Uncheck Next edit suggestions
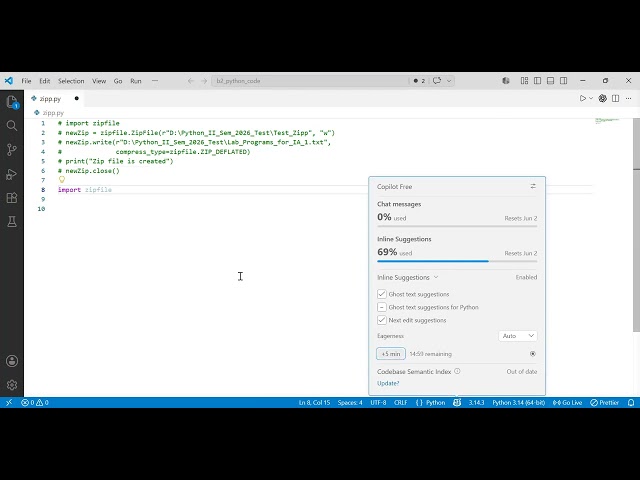Screen dimensions: 640x480 tap(382, 320)
